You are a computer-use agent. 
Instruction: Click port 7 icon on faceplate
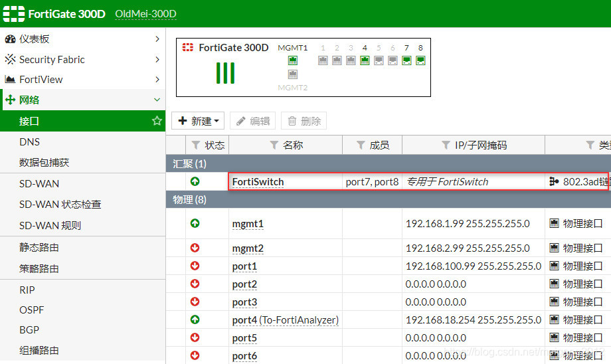click(406, 60)
